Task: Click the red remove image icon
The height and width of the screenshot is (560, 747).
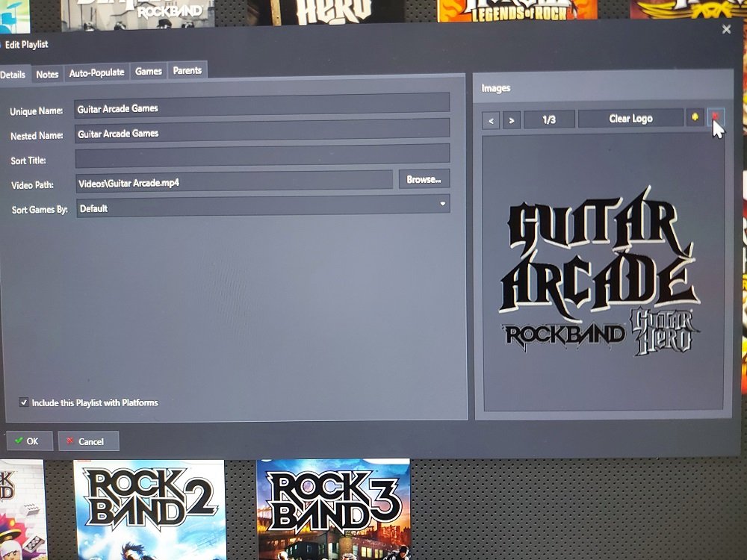Action: [715, 116]
